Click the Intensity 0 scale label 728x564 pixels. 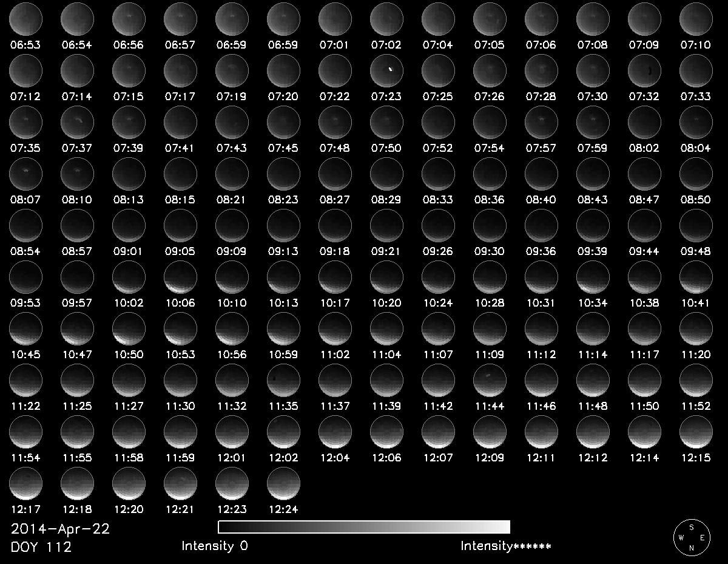click(215, 546)
